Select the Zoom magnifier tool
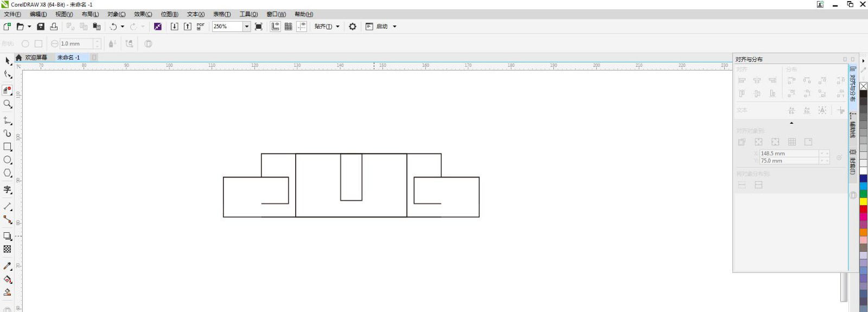The width and height of the screenshot is (868, 312). (x=8, y=104)
